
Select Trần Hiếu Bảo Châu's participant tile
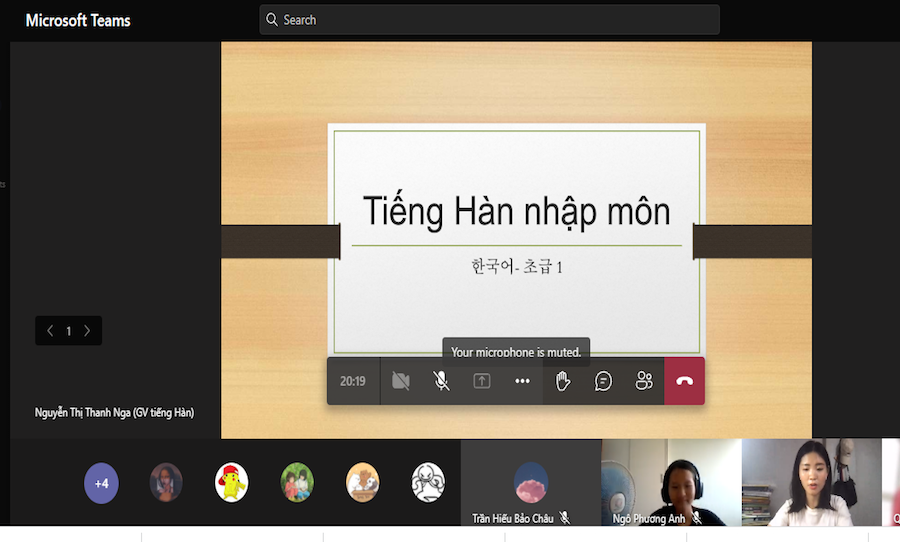(531, 483)
